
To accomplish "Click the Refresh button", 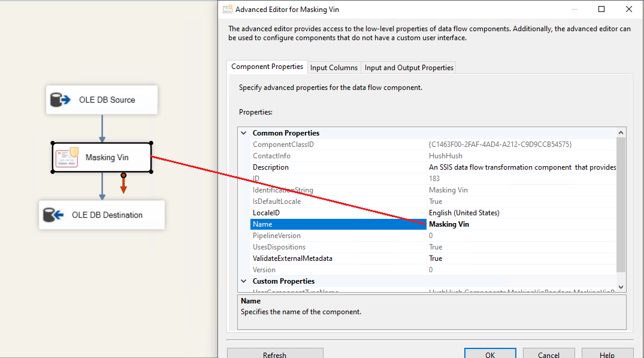I will click(274, 354).
